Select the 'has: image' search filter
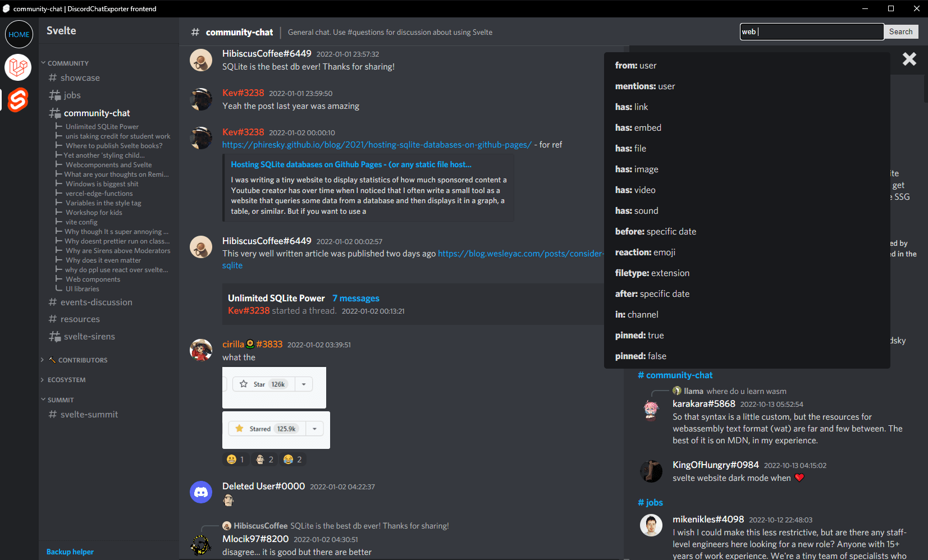This screenshot has width=928, height=560. (x=747, y=169)
